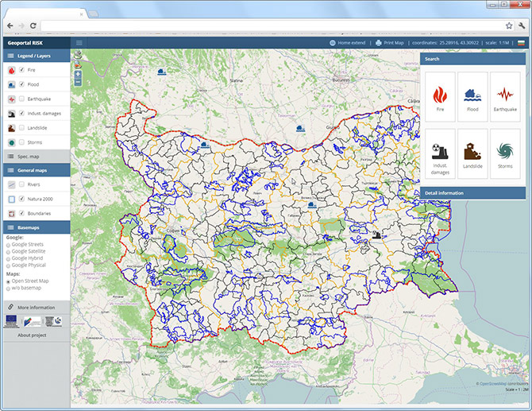Click browser address bar

272,25
